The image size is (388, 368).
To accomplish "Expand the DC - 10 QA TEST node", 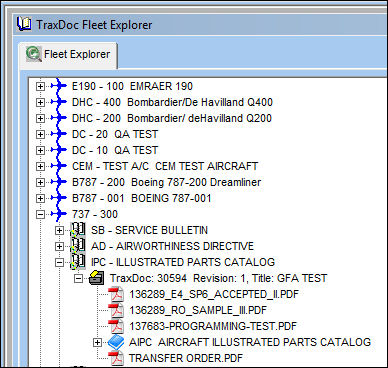I will pyautogui.click(x=40, y=150).
